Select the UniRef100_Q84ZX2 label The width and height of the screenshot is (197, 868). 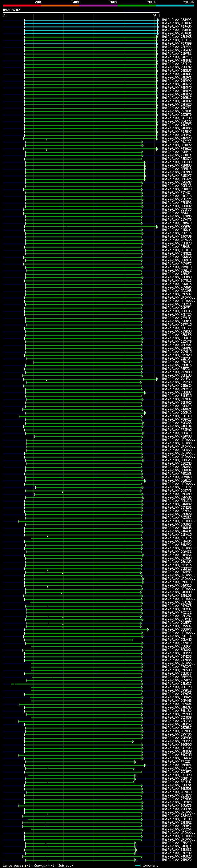pos(177,121)
